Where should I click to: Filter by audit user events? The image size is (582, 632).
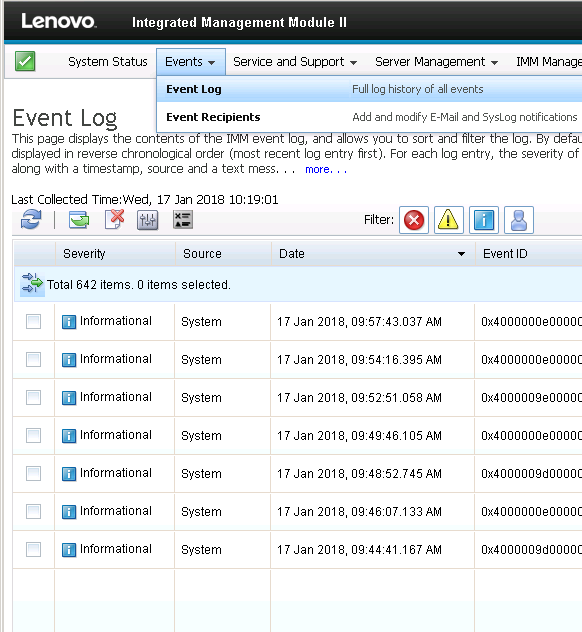coord(519,220)
